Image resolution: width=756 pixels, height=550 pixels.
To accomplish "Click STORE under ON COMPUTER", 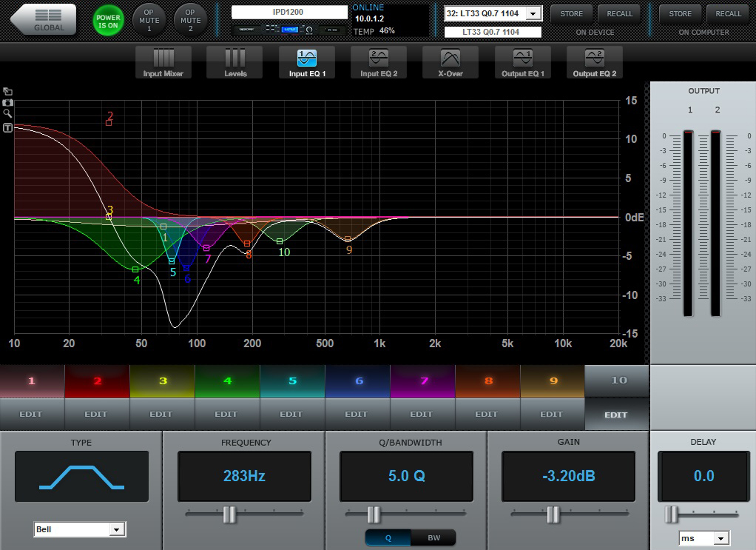I will 680,14.
